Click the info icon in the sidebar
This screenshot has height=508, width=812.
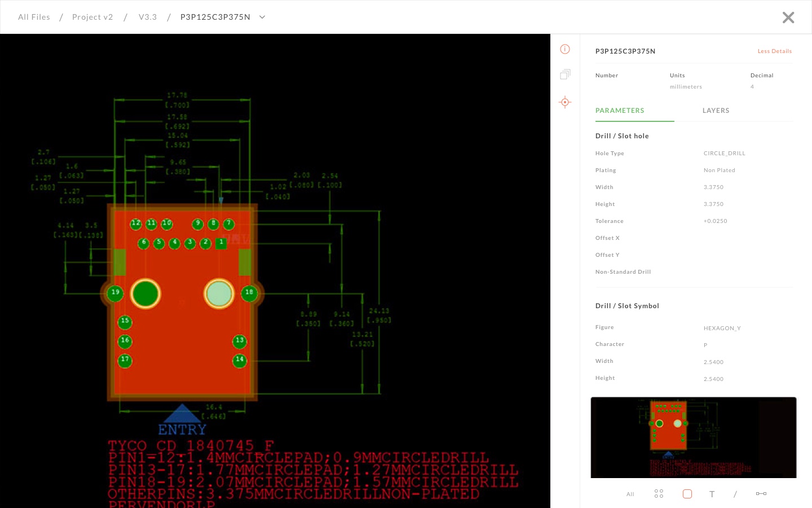(x=565, y=49)
